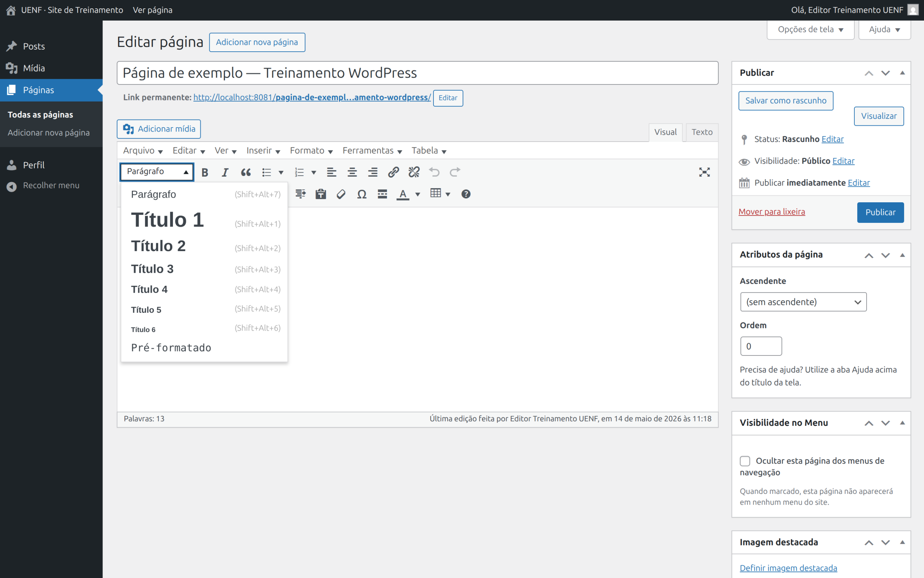Click the Visualizar button
Screen dimensions: 924x578
(x=879, y=116)
